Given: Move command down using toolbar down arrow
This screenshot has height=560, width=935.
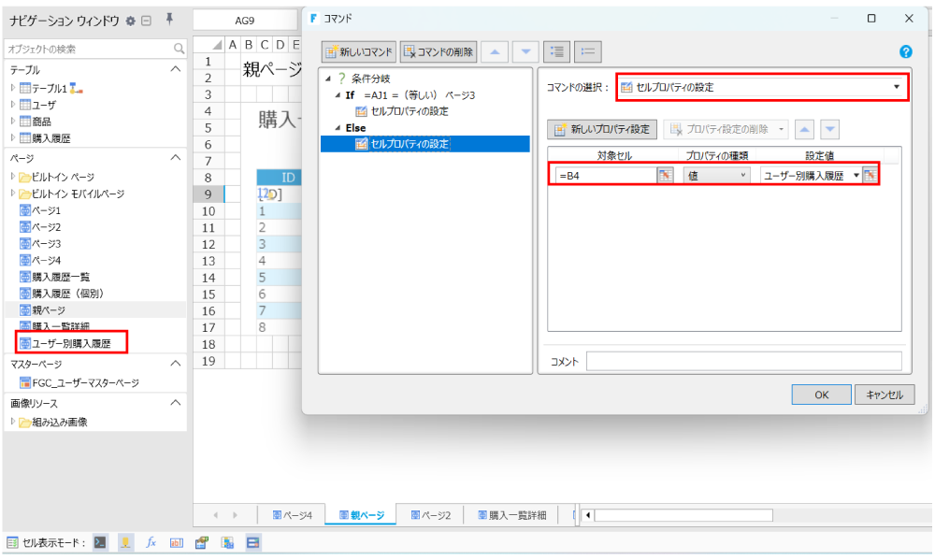Looking at the screenshot, I should (x=525, y=51).
